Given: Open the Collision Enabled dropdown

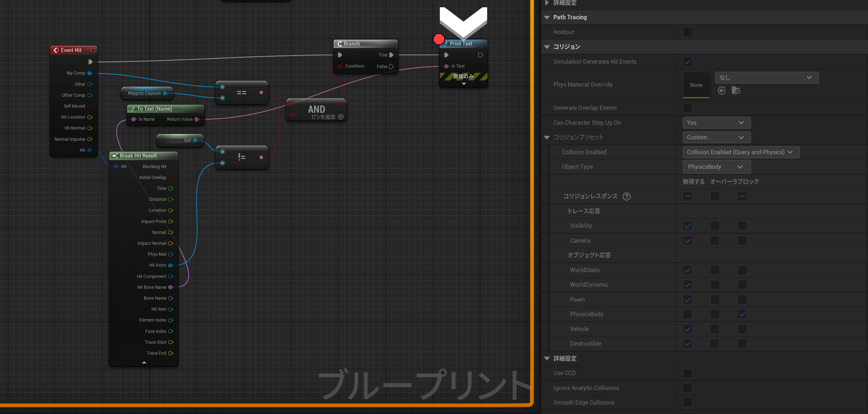Looking at the screenshot, I should tap(741, 152).
